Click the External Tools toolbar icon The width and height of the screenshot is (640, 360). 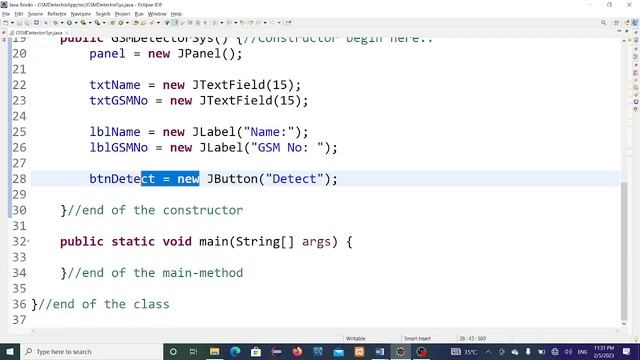[98, 23]
